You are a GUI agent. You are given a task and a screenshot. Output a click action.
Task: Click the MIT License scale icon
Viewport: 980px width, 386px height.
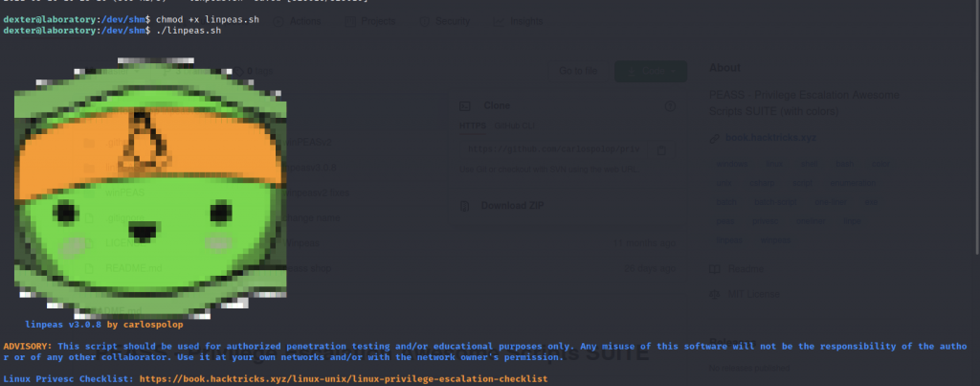tap(714, 293)
